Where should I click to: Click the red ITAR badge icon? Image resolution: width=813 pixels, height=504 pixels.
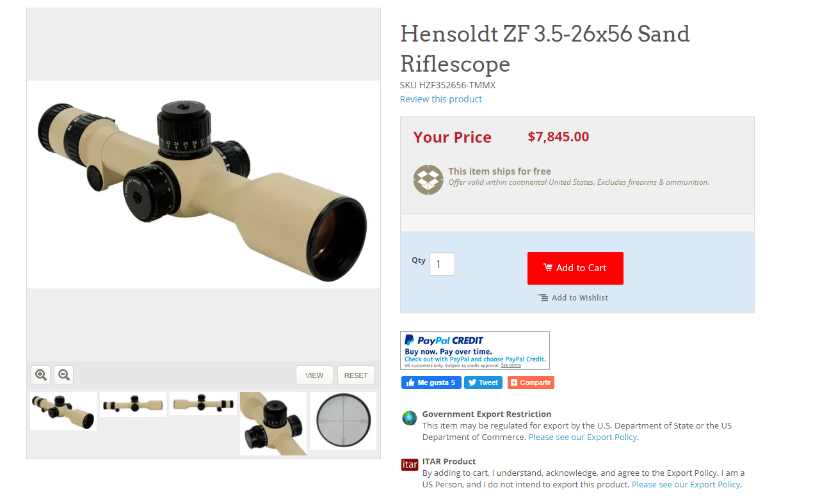410,465
